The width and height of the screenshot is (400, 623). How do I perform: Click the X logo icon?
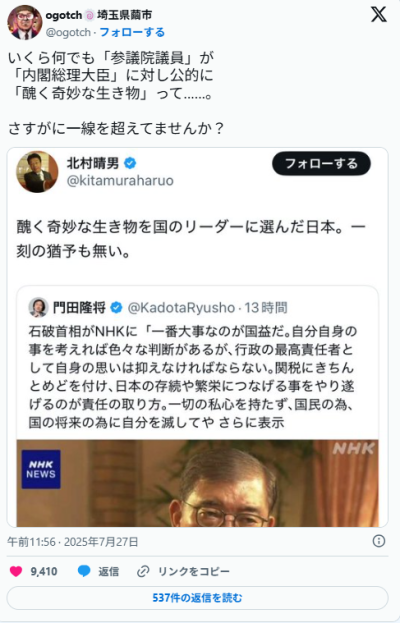click(x=379, y=15)
